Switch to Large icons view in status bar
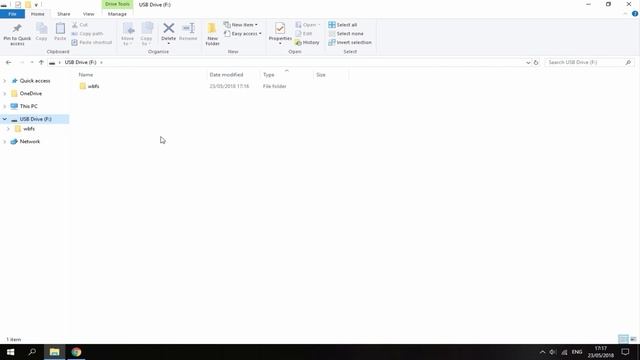 [x=633, y=339]
